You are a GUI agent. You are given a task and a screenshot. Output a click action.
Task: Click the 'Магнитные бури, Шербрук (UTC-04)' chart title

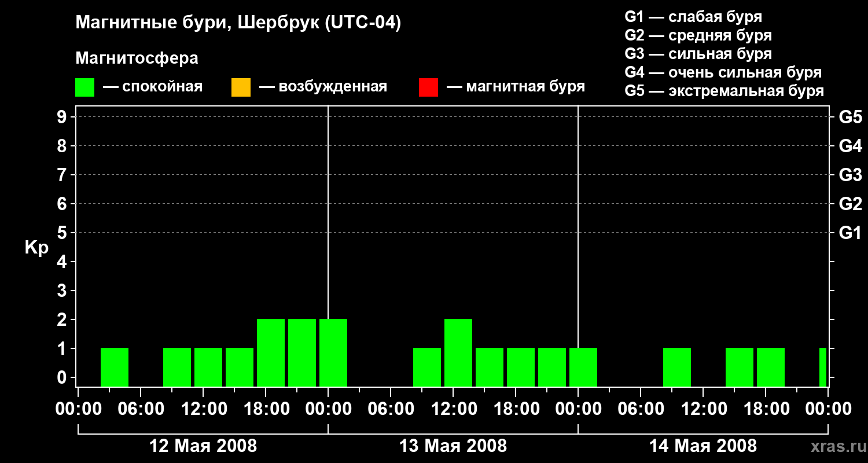238,24
